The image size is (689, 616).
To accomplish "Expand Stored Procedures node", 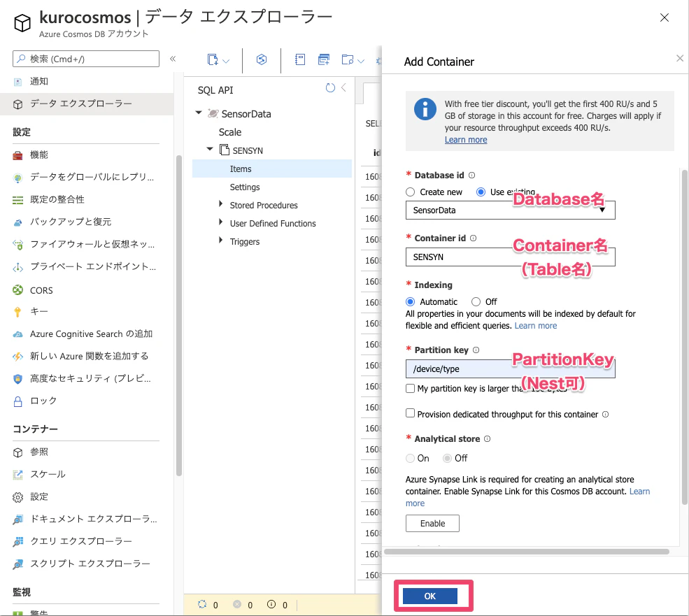I will 221,204.
